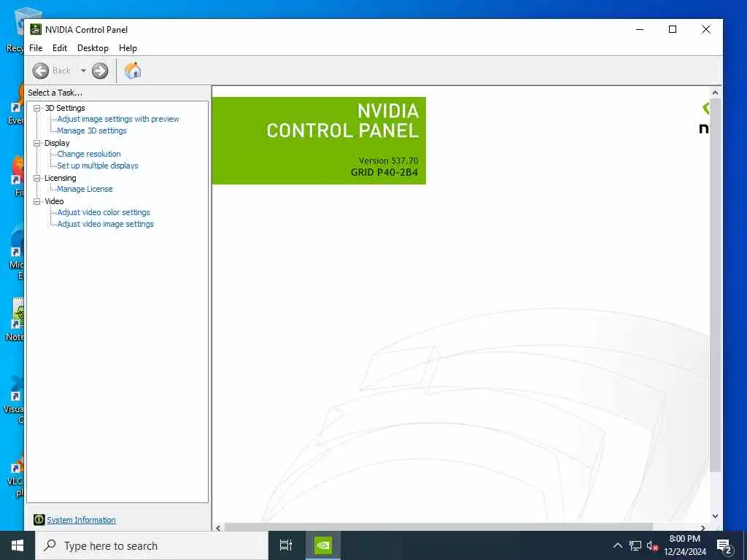Click the vertical scrollbar thumb
This screenshot has width=747, height=560.
(x=715, y=285)
